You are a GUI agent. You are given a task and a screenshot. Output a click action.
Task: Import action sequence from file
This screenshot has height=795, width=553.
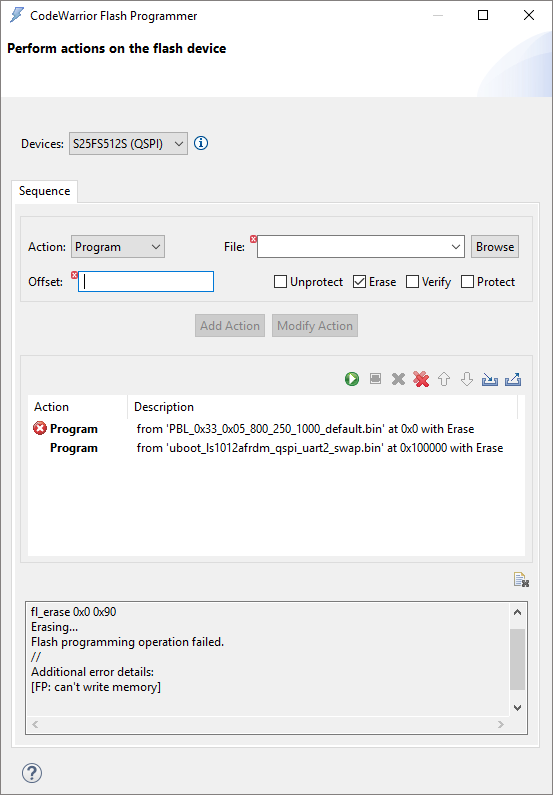(x=490, y=379)
